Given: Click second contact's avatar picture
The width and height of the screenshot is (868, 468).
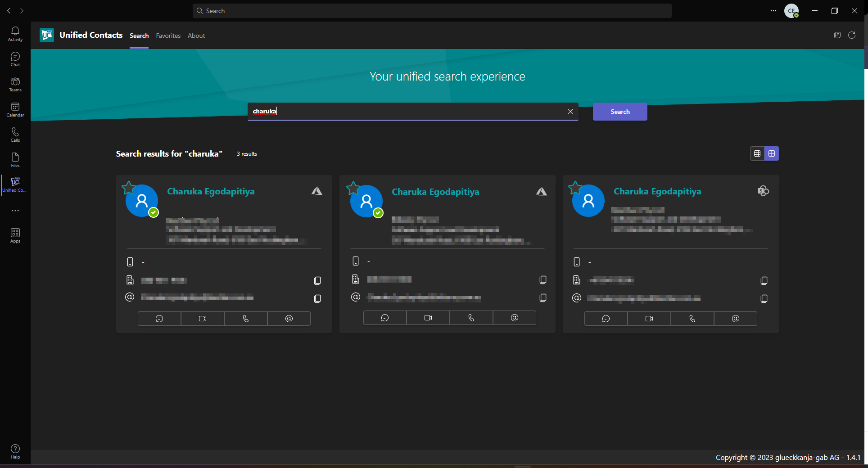Looking at the screenshot, I should pos(366,201).
